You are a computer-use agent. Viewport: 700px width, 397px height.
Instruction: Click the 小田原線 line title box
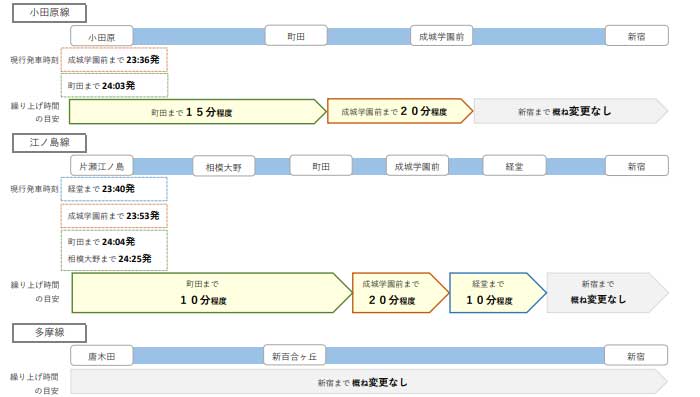click(x=49, y=13)
